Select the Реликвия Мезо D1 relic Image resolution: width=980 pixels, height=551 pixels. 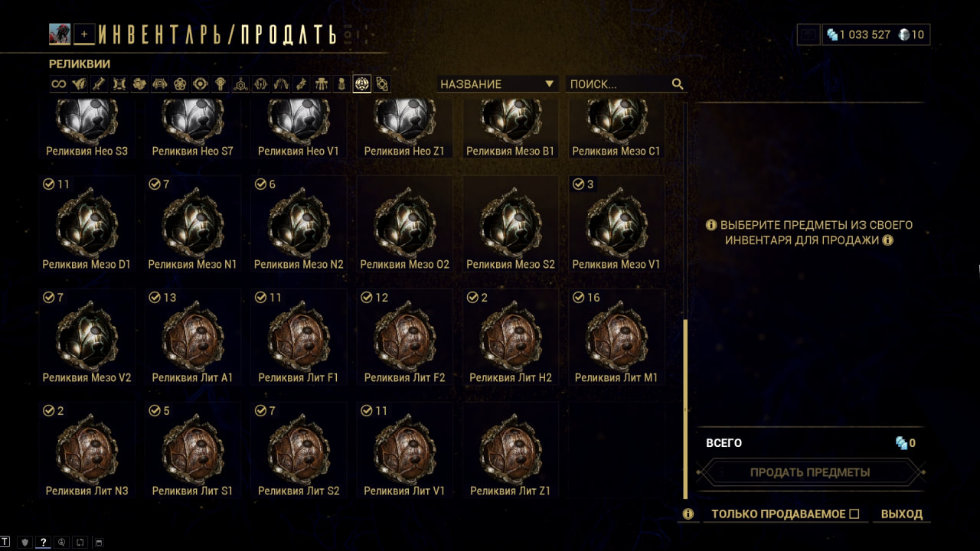click(87, 223)
